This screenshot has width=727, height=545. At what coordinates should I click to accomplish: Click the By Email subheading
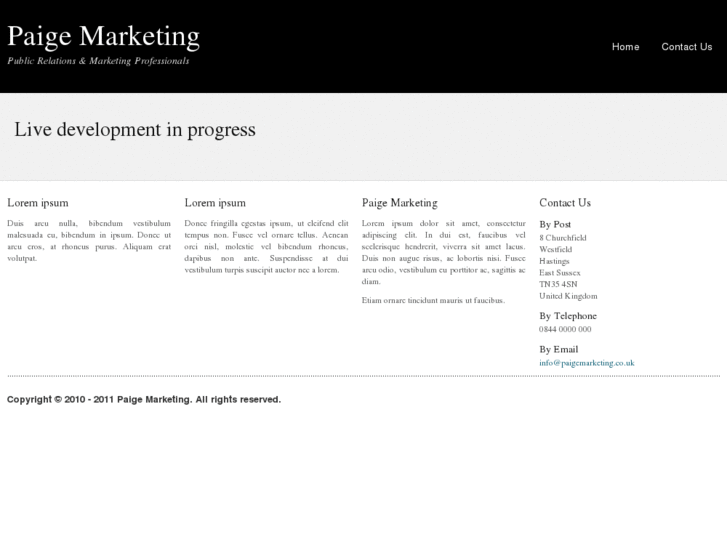click(x=559, y=349)
